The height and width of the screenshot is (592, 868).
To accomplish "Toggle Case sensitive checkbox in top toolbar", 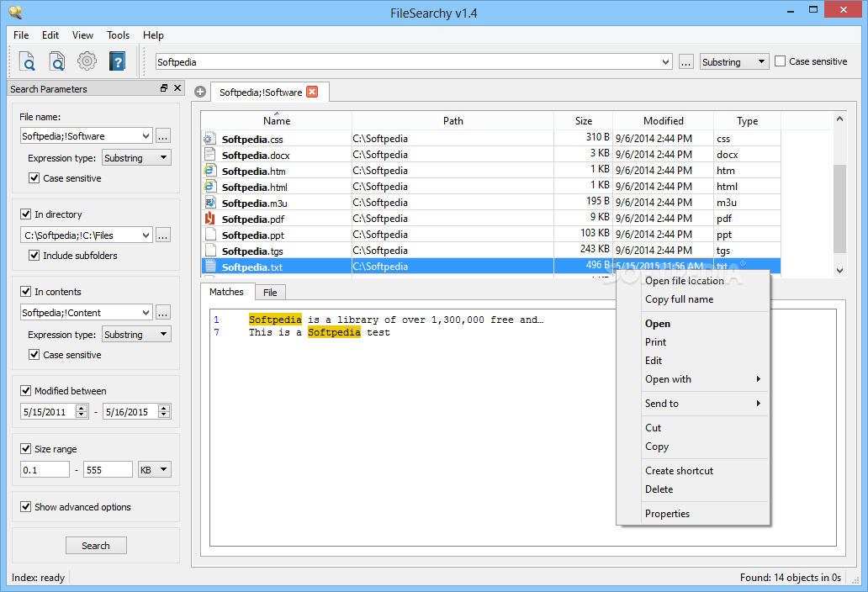I will [x=780, y=61].
